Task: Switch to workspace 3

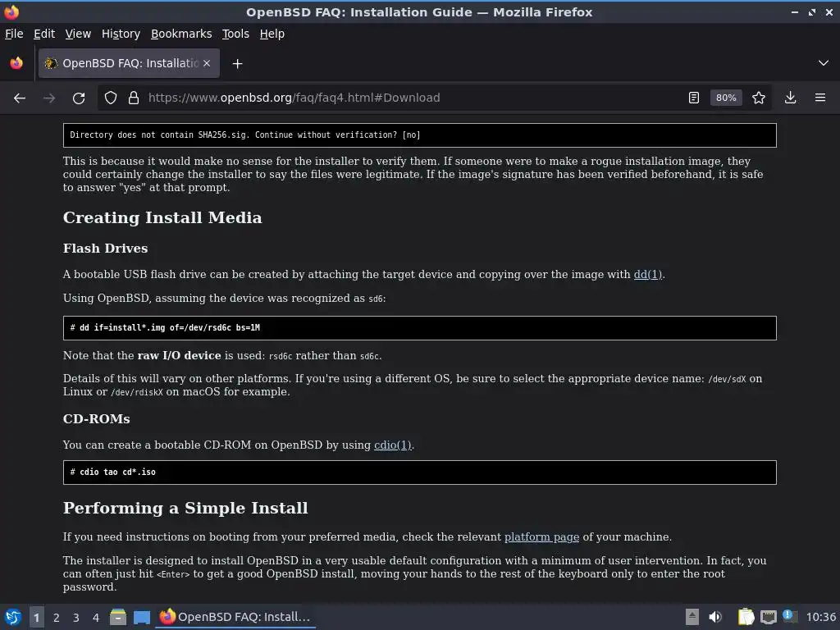Action: click(x=76, y=618)
